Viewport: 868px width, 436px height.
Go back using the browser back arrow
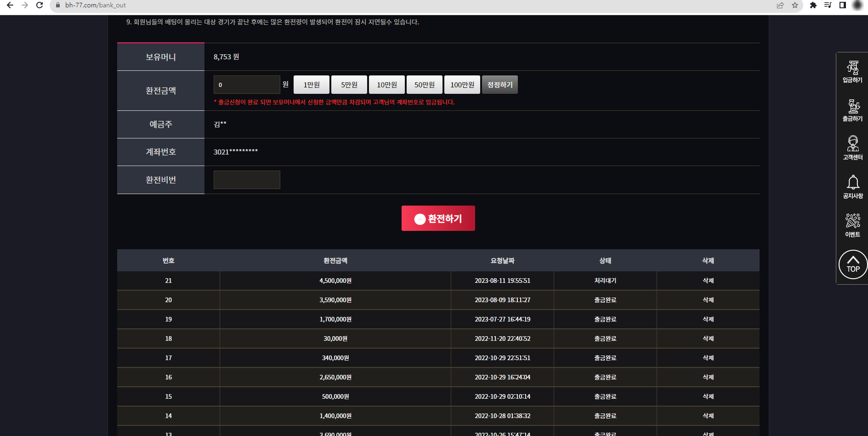[10, 5]
